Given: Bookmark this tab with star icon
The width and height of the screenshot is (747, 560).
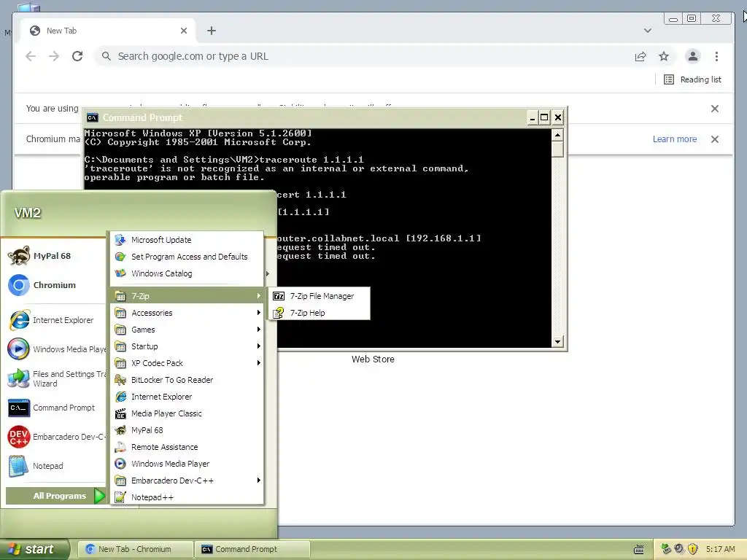Looking at the screenshot, I should coord(664,56).
